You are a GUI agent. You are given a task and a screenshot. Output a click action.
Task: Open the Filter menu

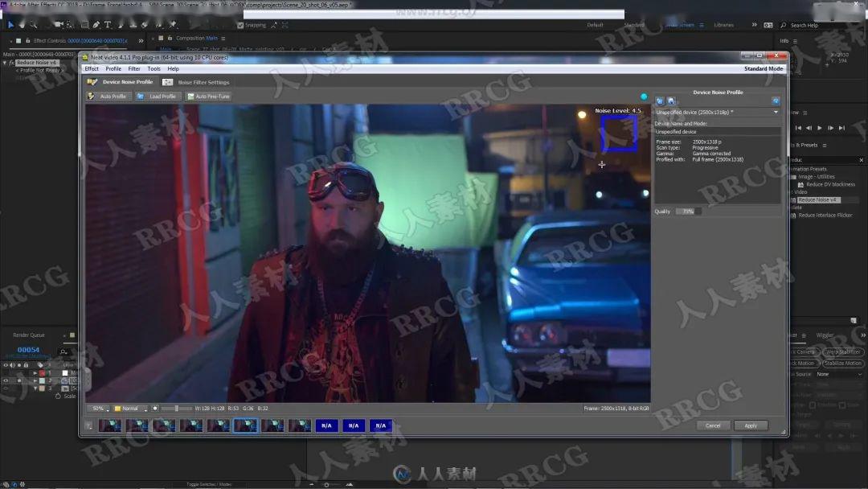coord(134,68)
